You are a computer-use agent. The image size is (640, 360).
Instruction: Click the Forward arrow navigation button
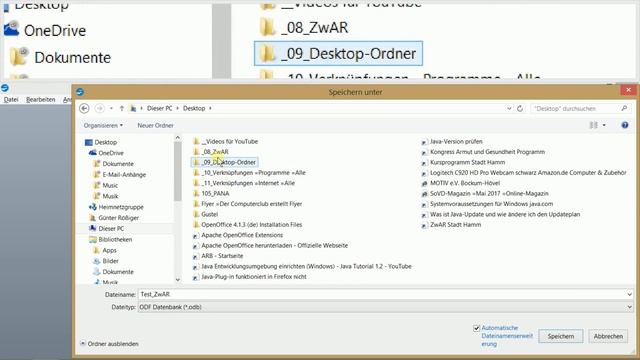[x=99, y=108]
